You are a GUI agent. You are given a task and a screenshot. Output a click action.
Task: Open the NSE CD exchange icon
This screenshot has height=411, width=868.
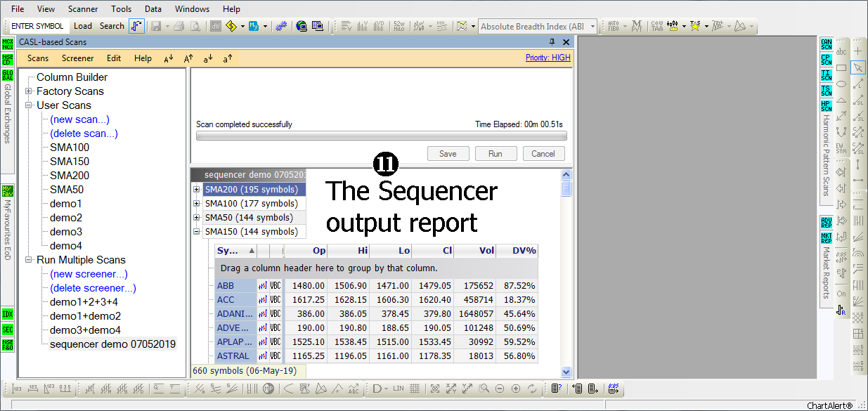point(8,59)
